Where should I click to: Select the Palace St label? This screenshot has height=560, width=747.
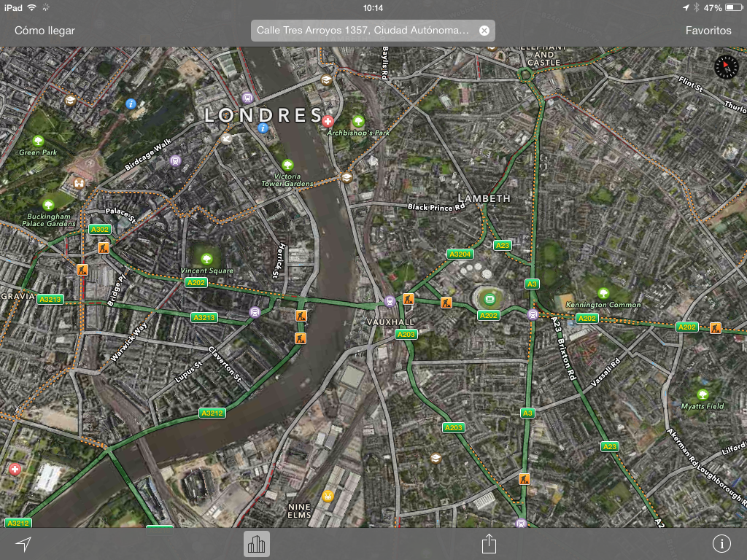tap(120, 215)
